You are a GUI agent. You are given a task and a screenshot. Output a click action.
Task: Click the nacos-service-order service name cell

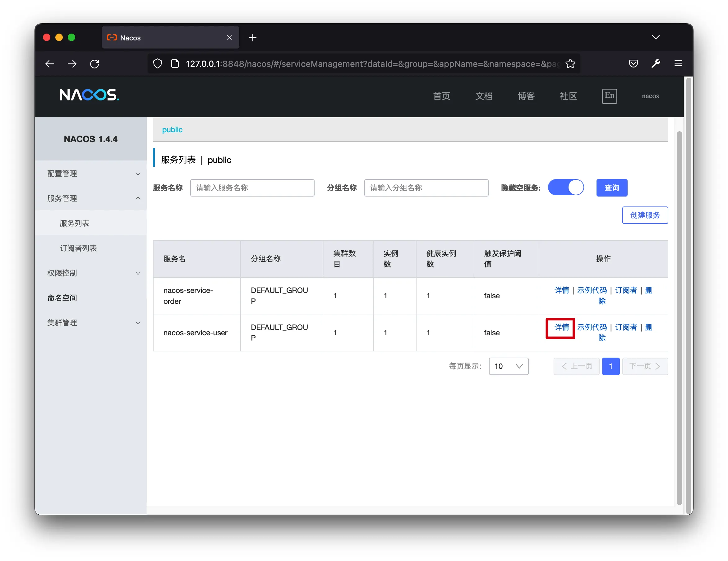(x=197, y=295)
